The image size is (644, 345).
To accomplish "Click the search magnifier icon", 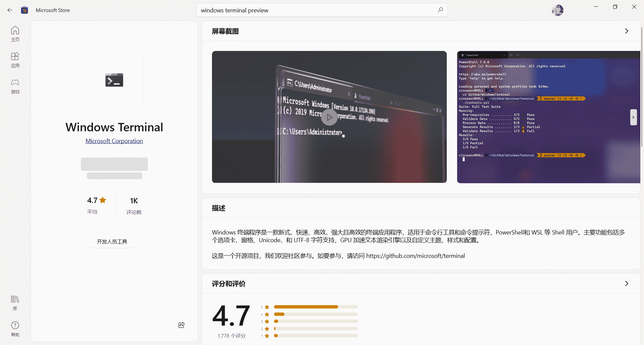I will coord(440,10).
